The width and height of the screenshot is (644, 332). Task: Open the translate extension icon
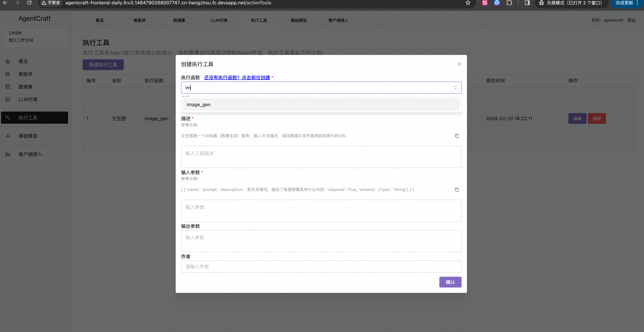(x=485, y=3)
